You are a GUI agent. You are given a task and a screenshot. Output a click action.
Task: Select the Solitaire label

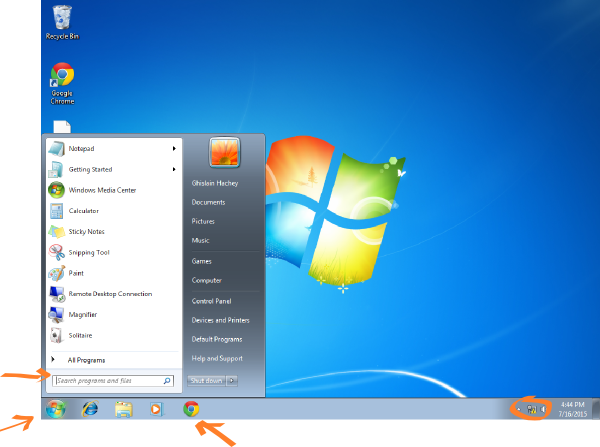pyautogui.click(x=80, y=335)
